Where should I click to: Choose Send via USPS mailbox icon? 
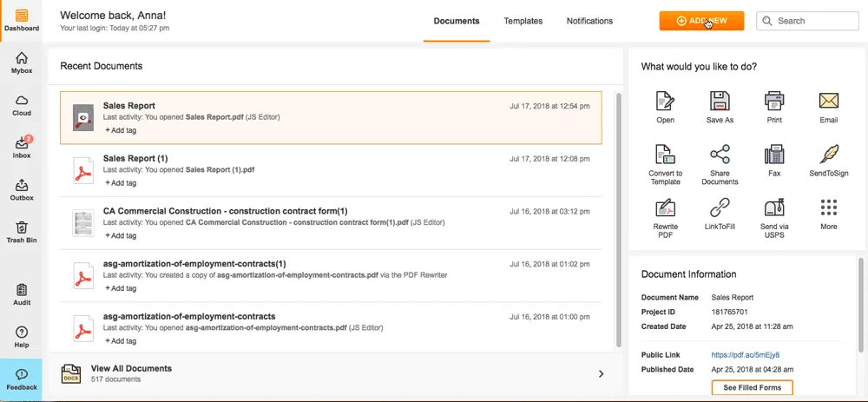coord(774,209)
